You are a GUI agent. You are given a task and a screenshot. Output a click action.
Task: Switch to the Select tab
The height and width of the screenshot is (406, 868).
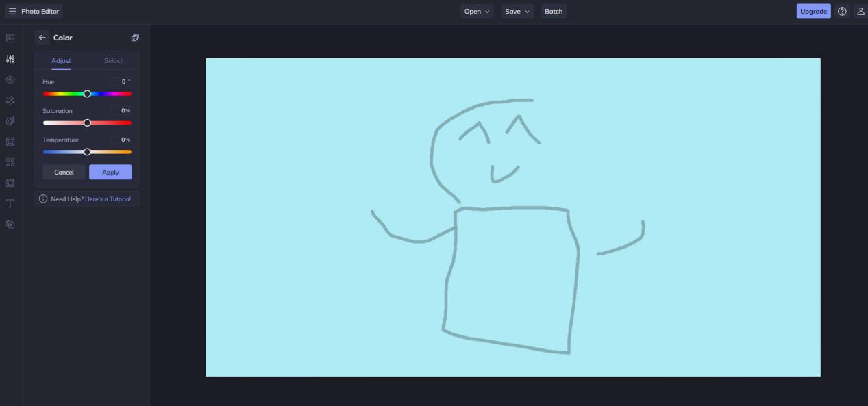(x=113, y=60)
